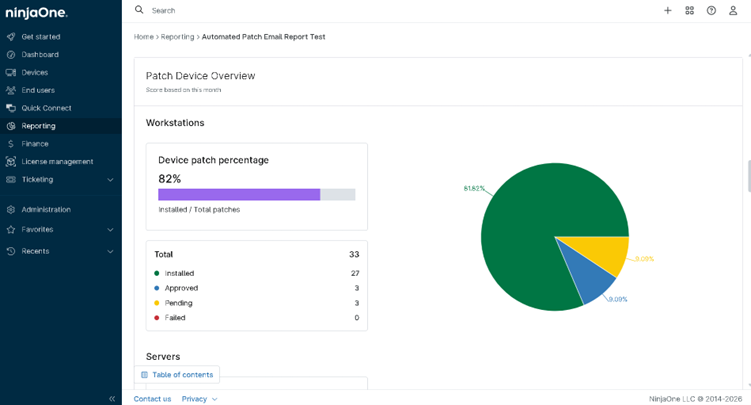Expand the Favorites chevron

pos(110,230)
